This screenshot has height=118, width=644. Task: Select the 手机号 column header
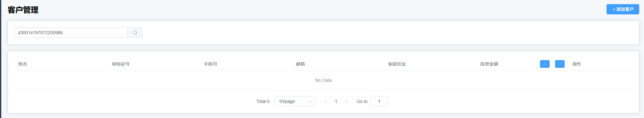(211, 64)
